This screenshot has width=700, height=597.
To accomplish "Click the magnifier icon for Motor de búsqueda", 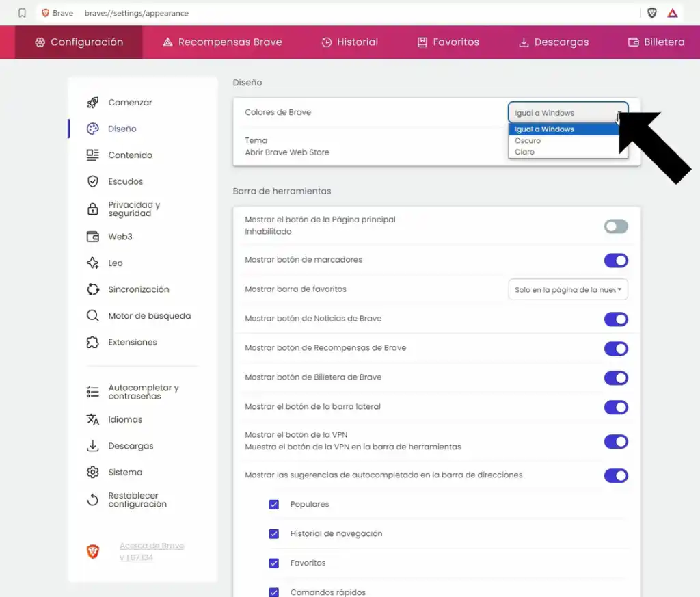I will [x=92, y=316].
